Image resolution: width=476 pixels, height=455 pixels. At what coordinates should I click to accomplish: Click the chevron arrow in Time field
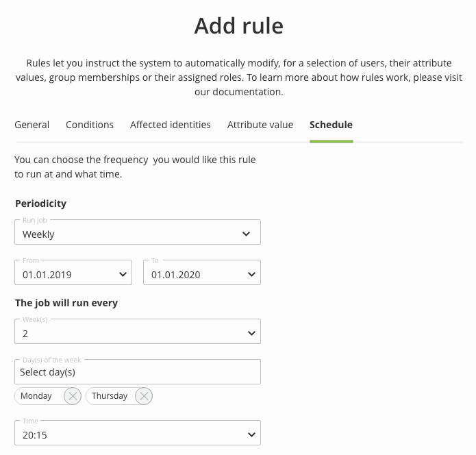click(x=250, y=435)
